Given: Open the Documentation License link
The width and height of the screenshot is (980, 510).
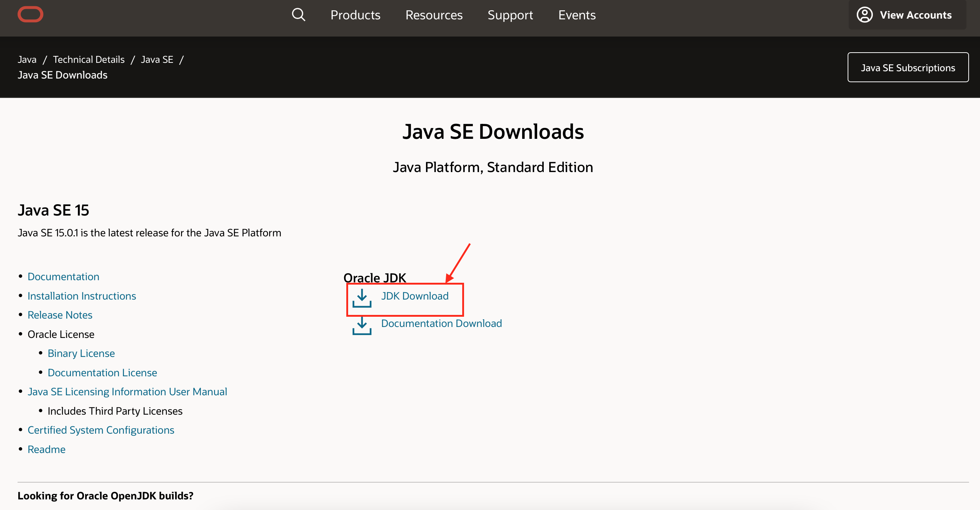Looking at the screenshot, I should (102, 373).
